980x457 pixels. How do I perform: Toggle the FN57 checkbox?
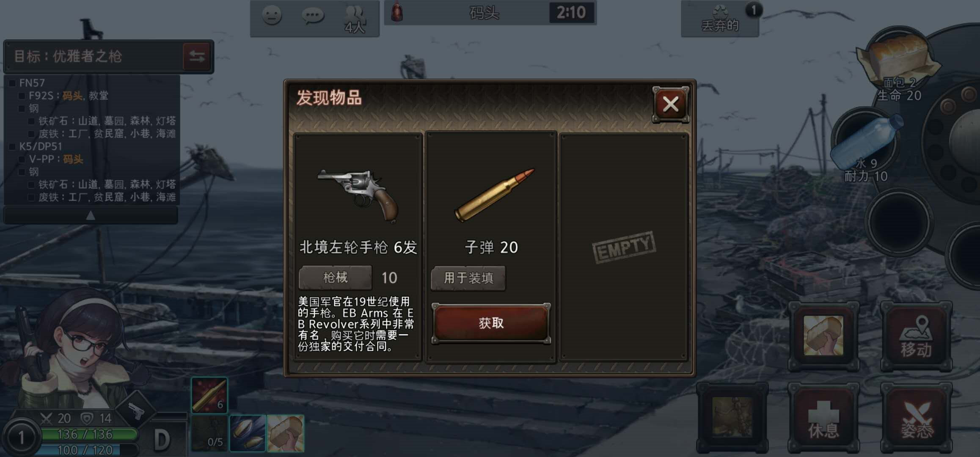click(12, 83)
